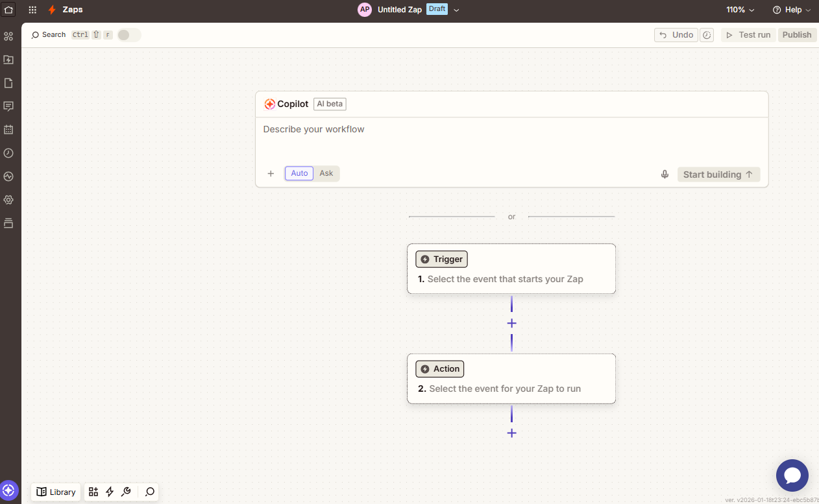
Task: Expand the Untitled Zap title chevron
Action: pos(456,10)
